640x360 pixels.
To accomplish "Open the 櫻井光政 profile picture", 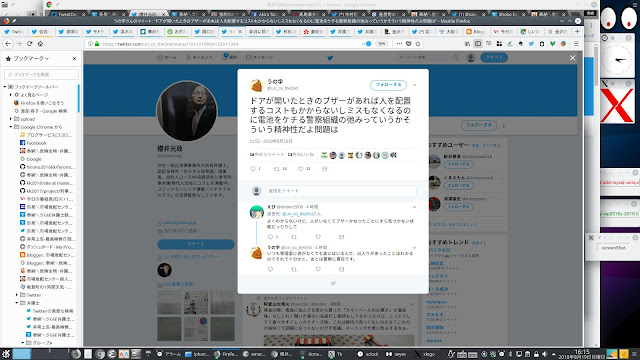I will point(187,111).
